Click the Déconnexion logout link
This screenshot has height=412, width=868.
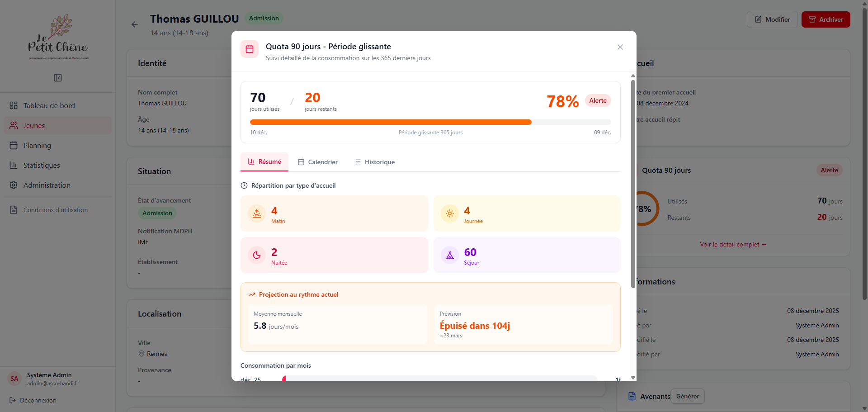point(33,400)
